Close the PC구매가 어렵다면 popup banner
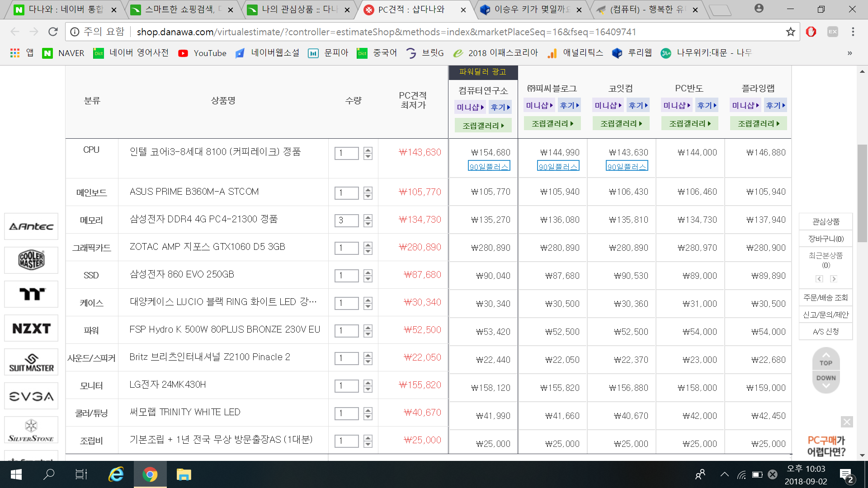 [847, 422]
